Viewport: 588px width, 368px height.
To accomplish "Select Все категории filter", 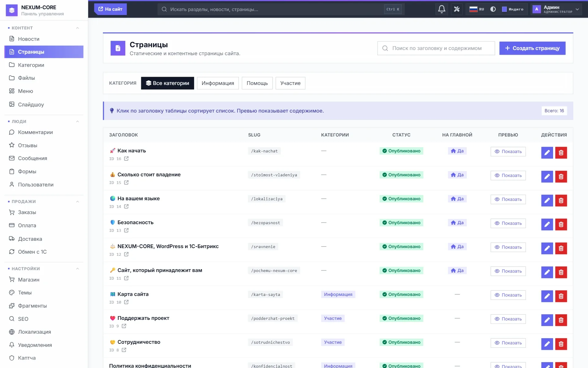I will (x=167, y=83).
